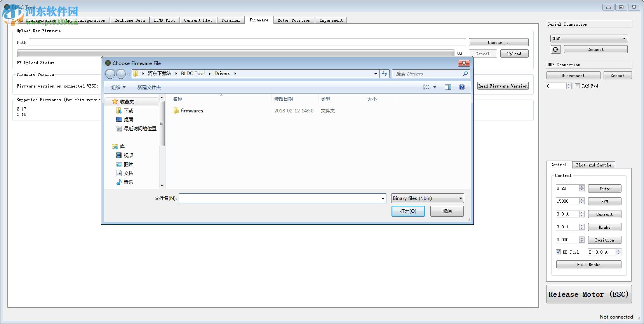Click the 搜索 Drivers search box
The image size is (644, 324).
[431, 74]
